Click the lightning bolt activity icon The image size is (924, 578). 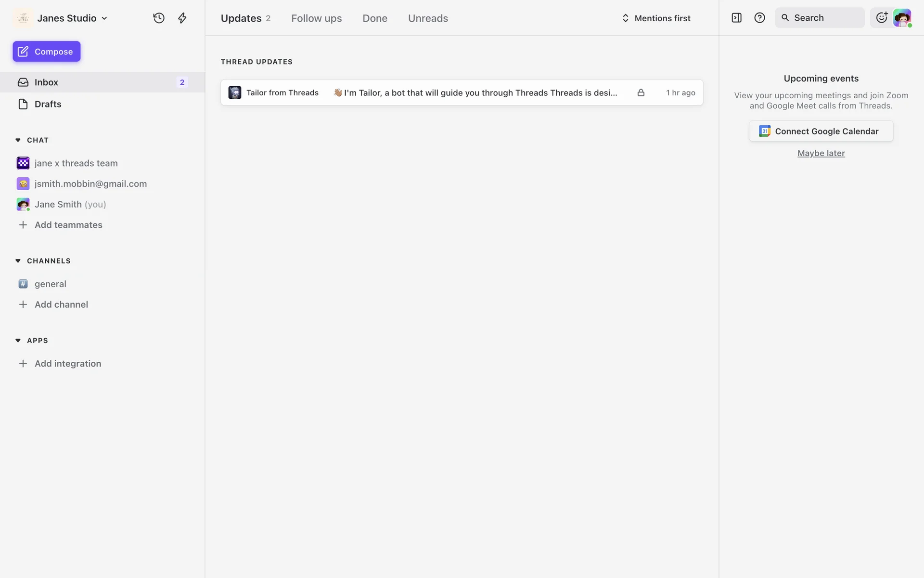click(182, 18)
